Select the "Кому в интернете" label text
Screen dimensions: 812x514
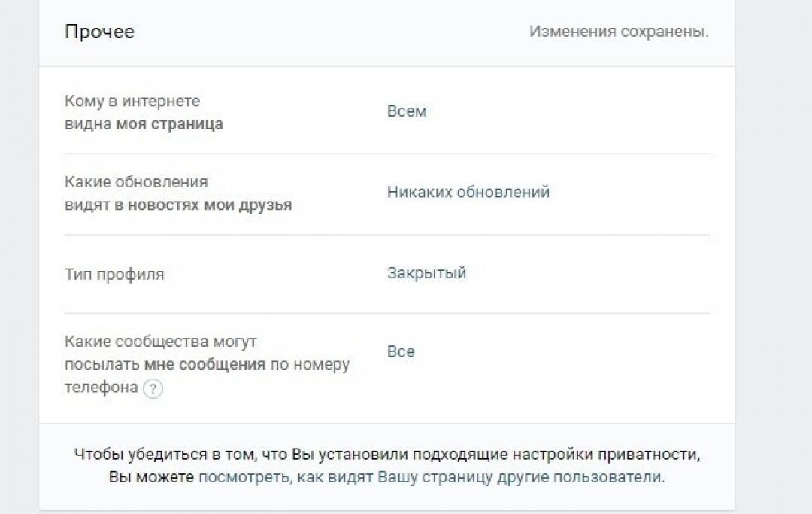[x=132, y=101]
